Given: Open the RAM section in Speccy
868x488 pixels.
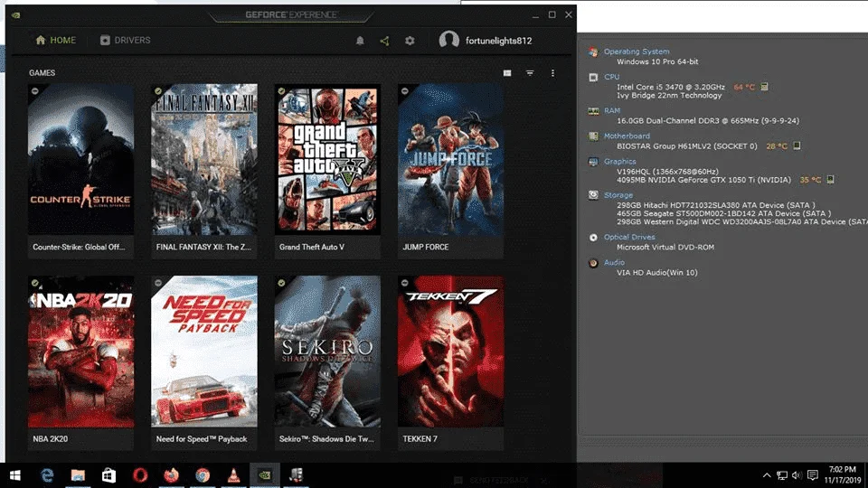Looking at the screenshot, I should coord(612,110).
